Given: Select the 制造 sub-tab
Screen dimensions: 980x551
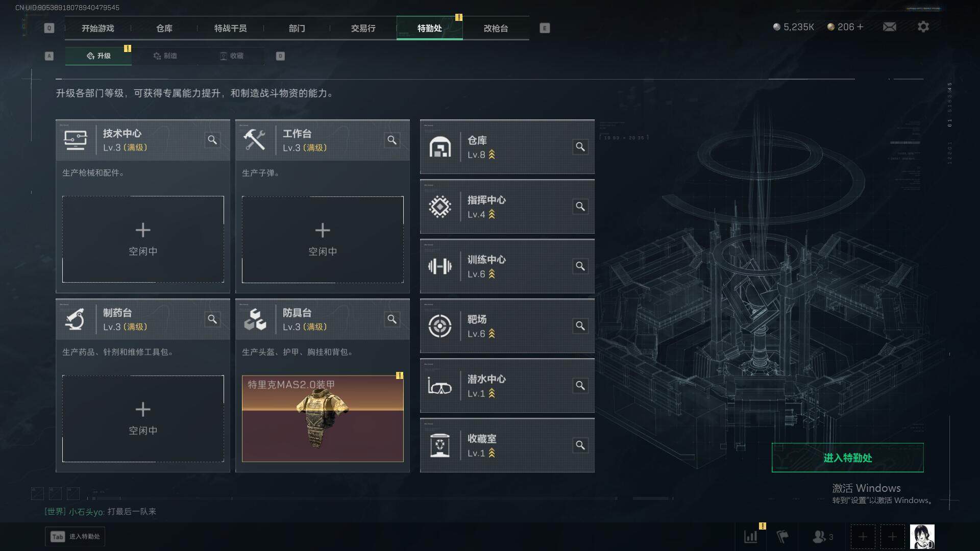Looking at the screenshot, I should (x=165, y=56).
